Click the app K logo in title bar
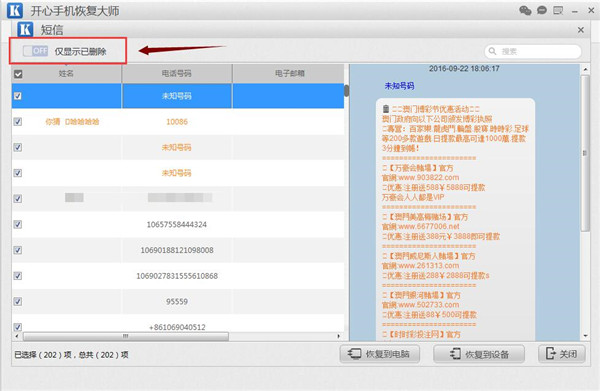600x391 pixels. (15, 10)
